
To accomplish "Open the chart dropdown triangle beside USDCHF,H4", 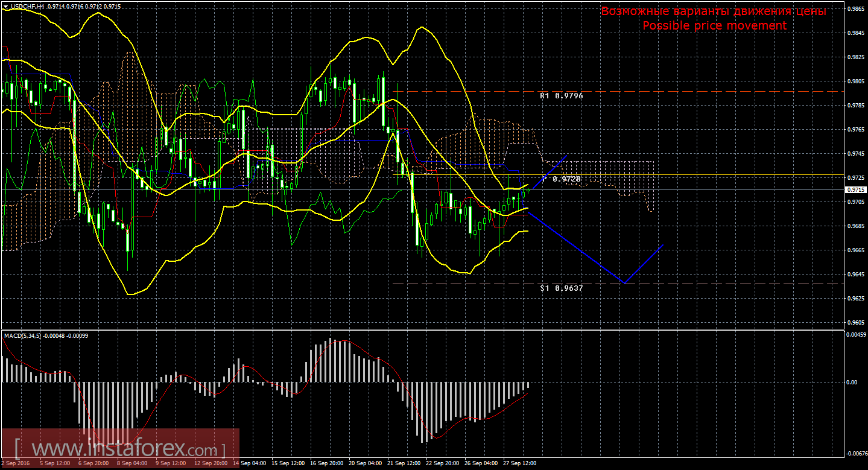I will [5, 5].
